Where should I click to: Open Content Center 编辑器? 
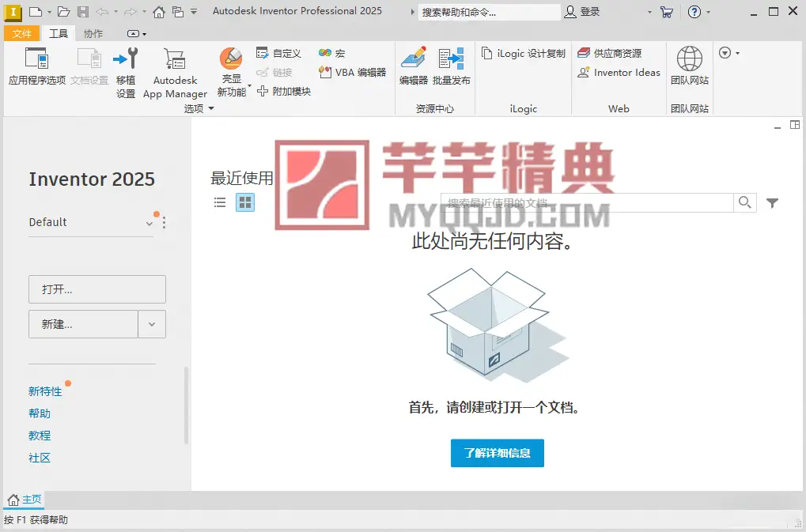[x=413, y=66]
